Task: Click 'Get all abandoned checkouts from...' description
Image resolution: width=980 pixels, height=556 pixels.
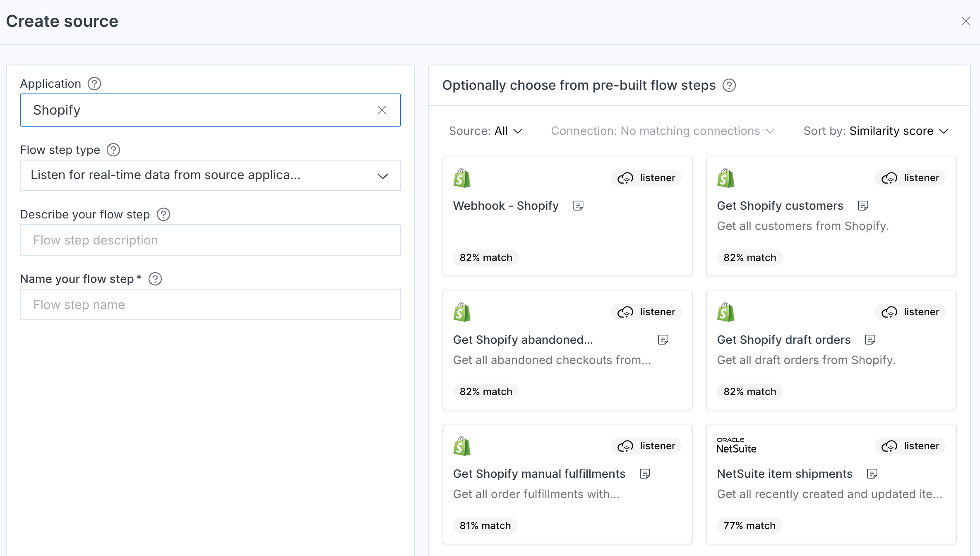Action: (x=552, y=360)
